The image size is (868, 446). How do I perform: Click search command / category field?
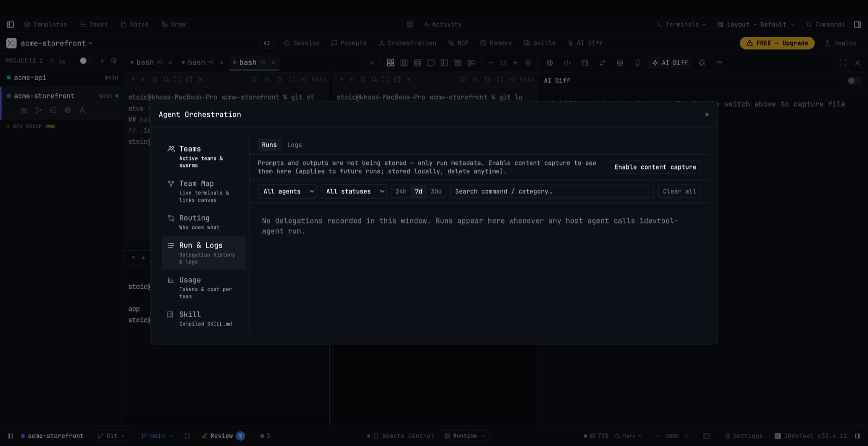(x=552, y=192)
